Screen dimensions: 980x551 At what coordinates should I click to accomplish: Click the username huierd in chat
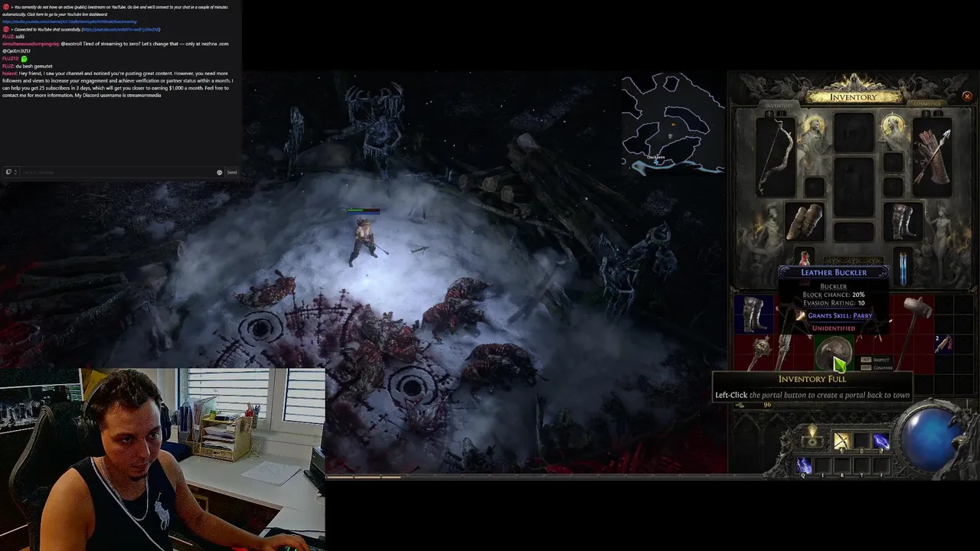coord(9,73)
